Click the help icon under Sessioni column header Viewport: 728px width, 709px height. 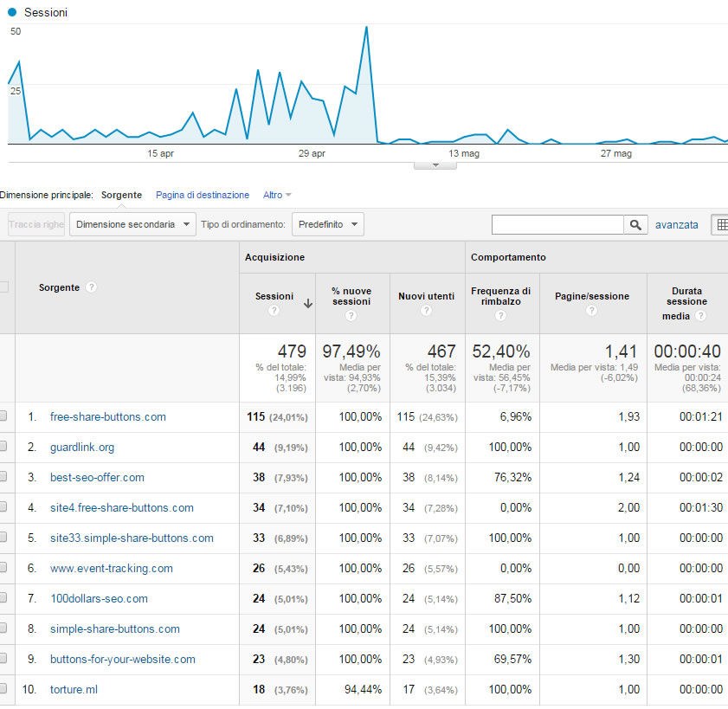274,311
